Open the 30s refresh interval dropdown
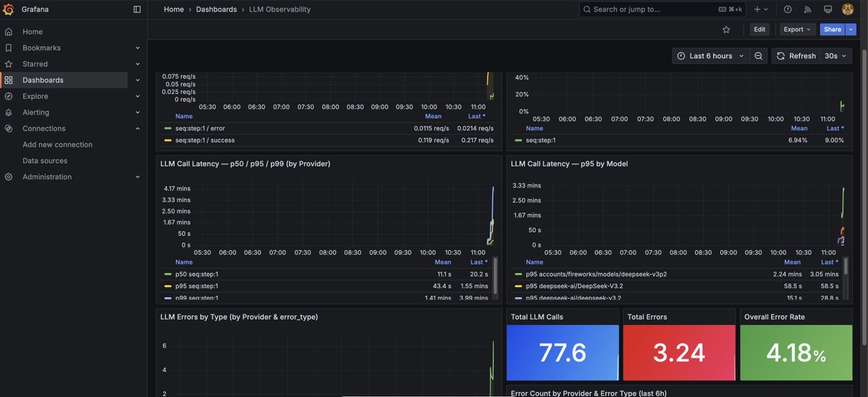The image size is (868, 397). tap(835, 56)
